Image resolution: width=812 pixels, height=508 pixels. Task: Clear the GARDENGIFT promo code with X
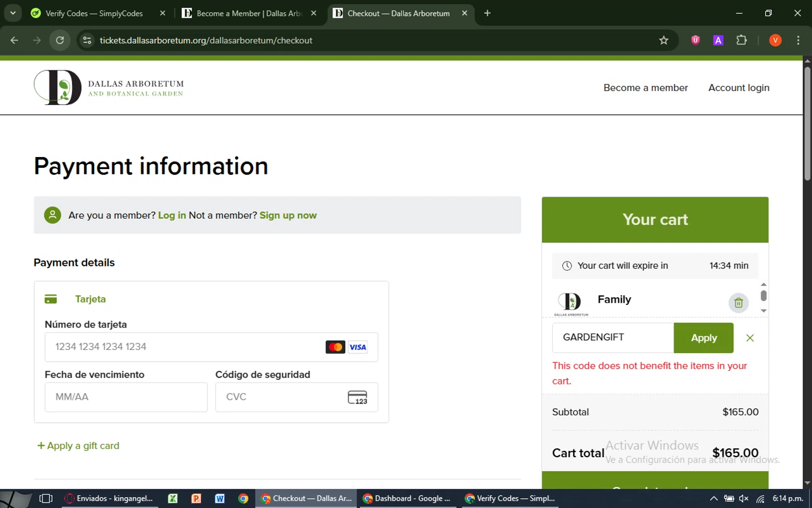pyautogui.click(x=750, y=338)
